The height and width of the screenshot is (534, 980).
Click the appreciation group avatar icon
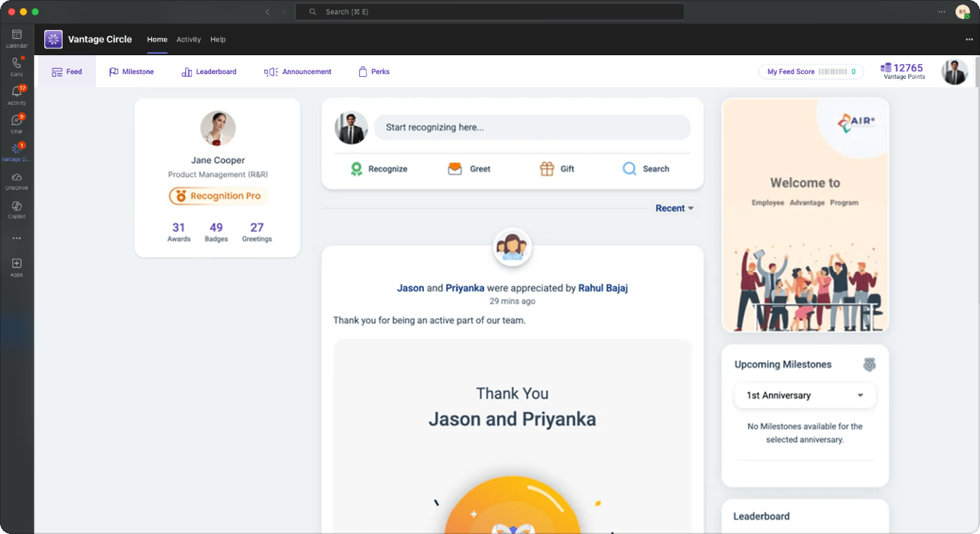pyautogui.click(x=512, y=247)
